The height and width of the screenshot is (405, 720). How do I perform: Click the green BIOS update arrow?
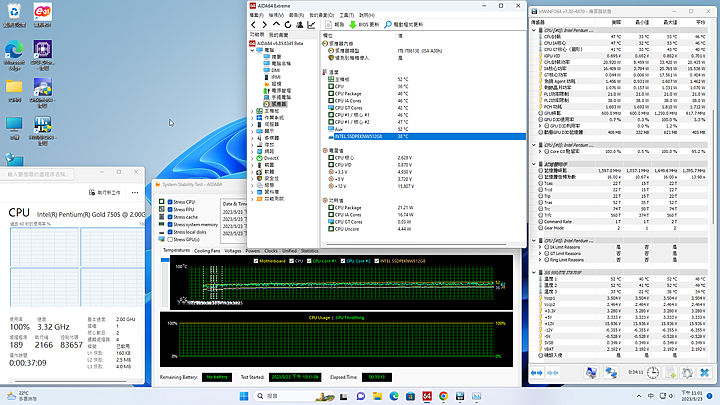(x=353, y=24)
